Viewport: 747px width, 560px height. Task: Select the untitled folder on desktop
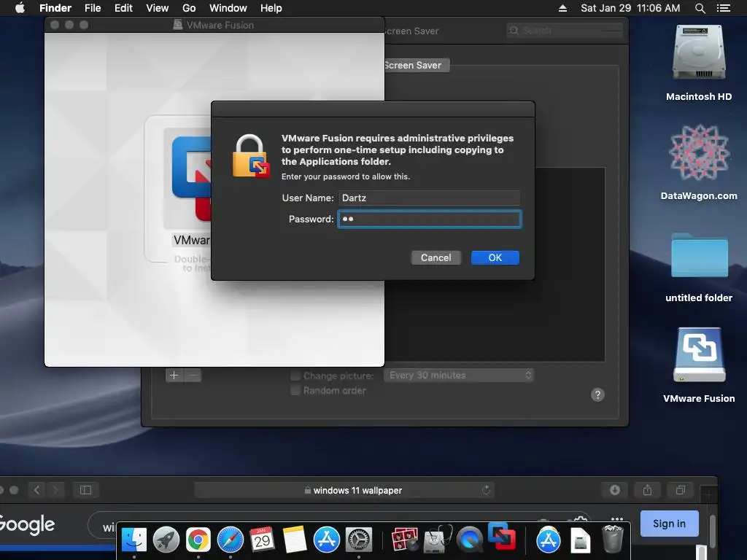[x=699, y=267]
